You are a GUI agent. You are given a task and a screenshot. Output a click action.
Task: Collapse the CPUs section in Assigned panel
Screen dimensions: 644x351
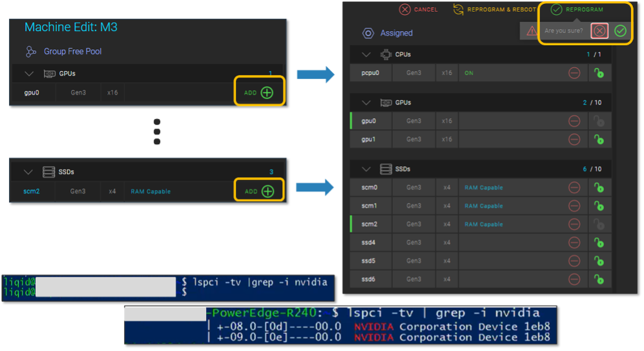pyautogui.click(x=367, y=55)
